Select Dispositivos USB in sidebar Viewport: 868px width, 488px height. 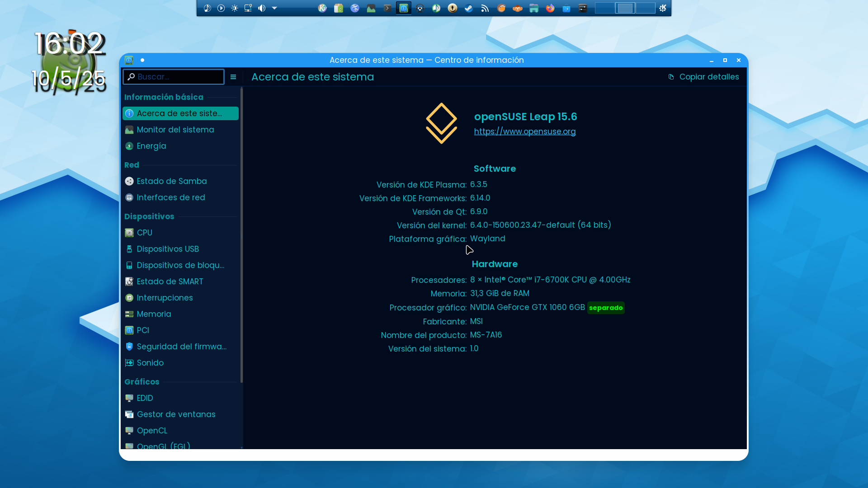pyautogui.click(x=180, y=249)
